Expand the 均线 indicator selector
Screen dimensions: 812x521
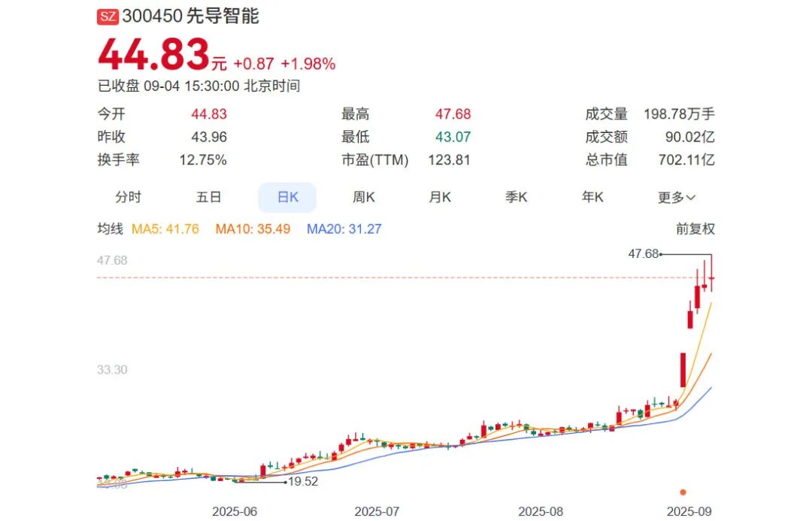111,229
